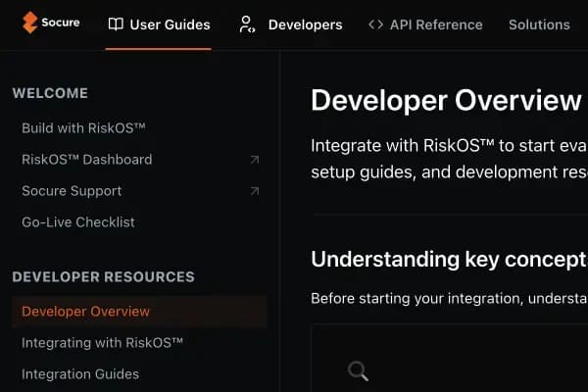Open Integrating with RiskOS™ in sidebar
The height and width of the screenshot is (392, 588).
point(102,343)
